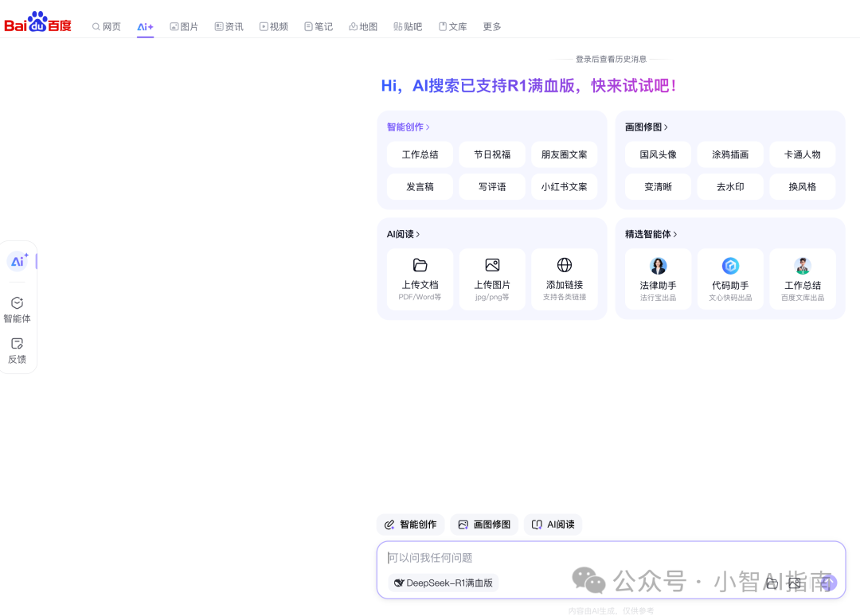Open the 法律助手 agent

coord(659,279)
